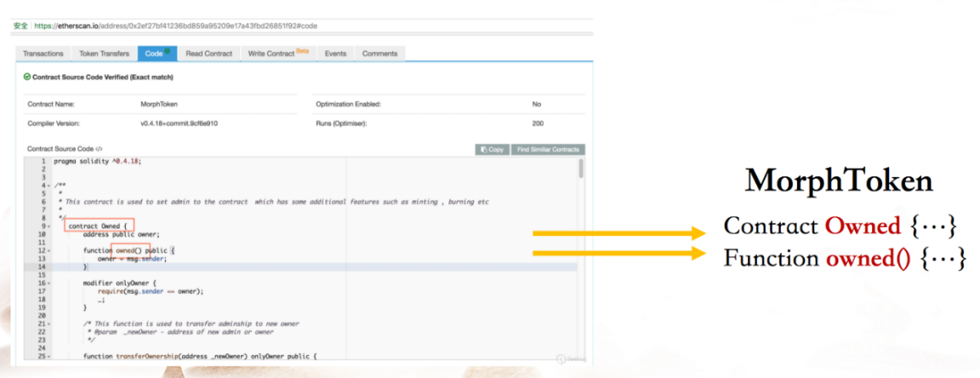Click the Runs (Optimiser) value '200'
The width and height of the screenshot is (980, 378).
pyautogui.click(x=538, y=124)
